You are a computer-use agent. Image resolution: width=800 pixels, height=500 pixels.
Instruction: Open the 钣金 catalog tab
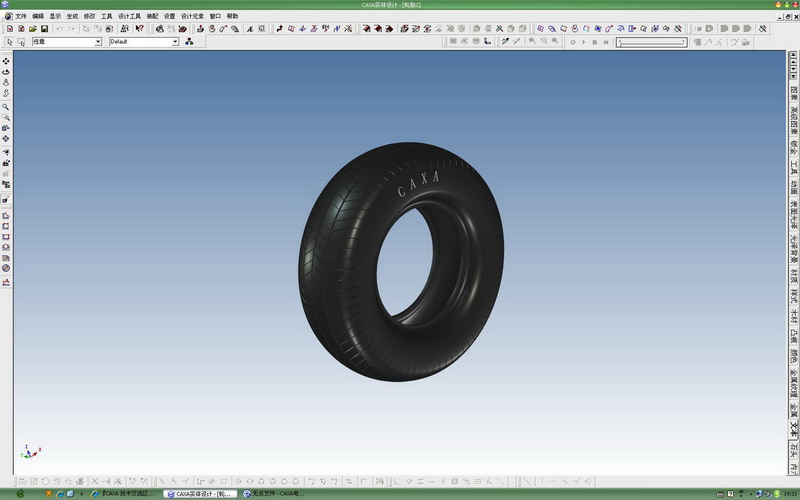793,148
